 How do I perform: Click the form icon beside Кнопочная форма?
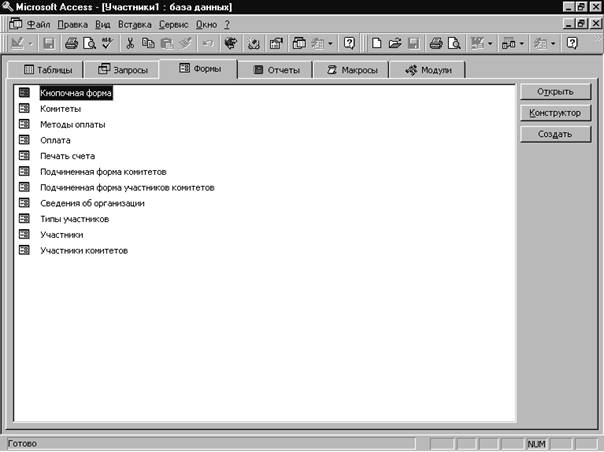pyautogui.click(x=24, y=92)
